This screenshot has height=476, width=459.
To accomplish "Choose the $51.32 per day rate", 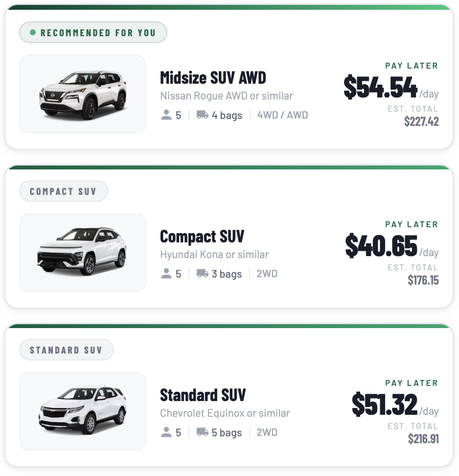I will (x=384, y=405).
